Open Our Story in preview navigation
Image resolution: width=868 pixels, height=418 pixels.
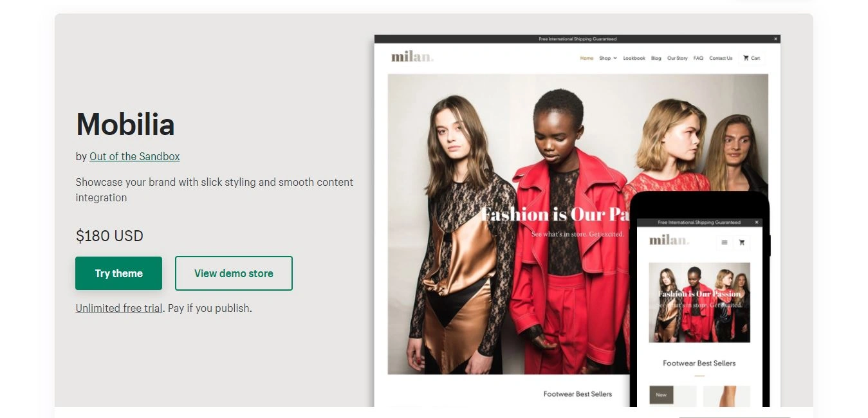tap(678, 58)
